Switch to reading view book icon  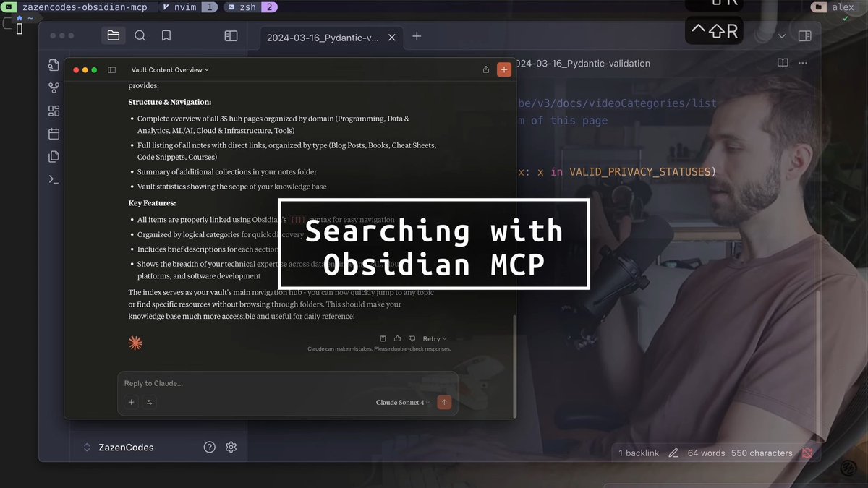pos(783,64)
